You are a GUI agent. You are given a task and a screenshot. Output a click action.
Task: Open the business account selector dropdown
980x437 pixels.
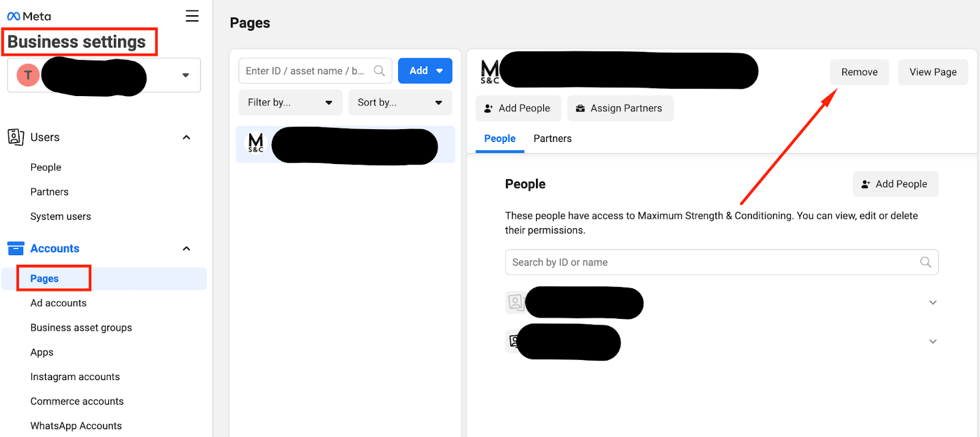coord(185,75)
